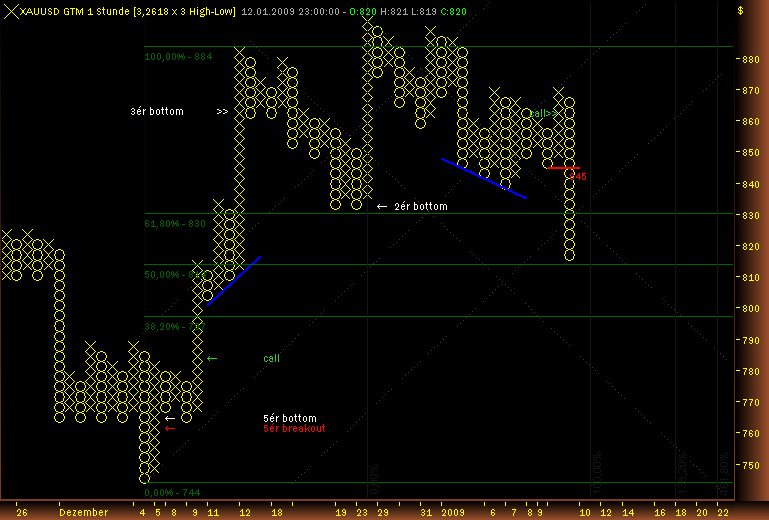769x520 pixels.
Task: Click the small red arrow near 760
Action: coord(170,429)
